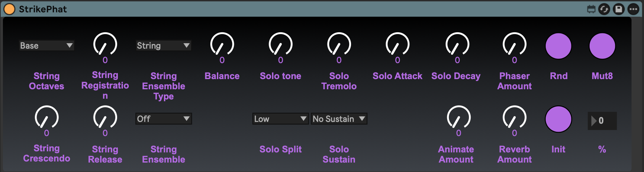Click the Phaser Amount knob

(x=514, y=45)
